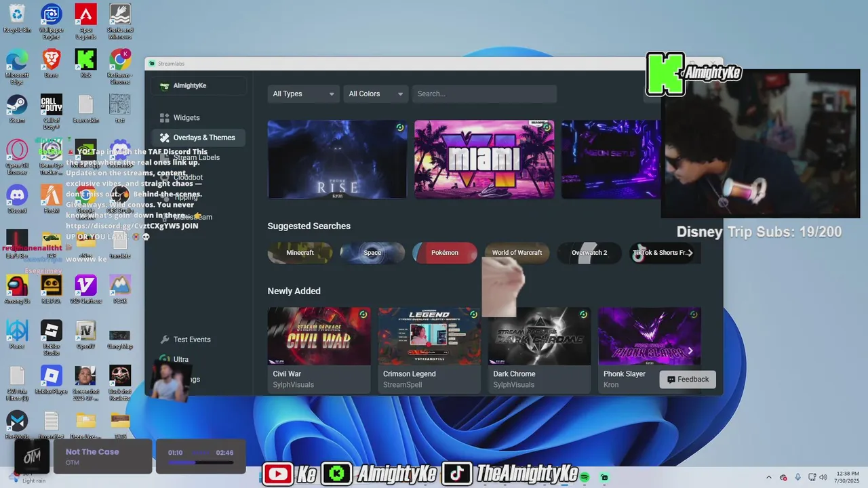Click the Suggested Searches heading
The width and height of the screenshot is (868, 488).
coord(309,226)
